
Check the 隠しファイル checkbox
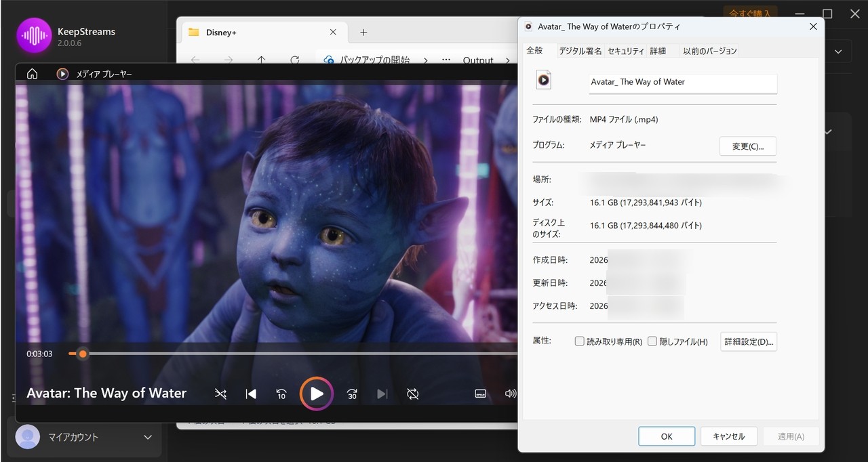click(x=652, y=341)
